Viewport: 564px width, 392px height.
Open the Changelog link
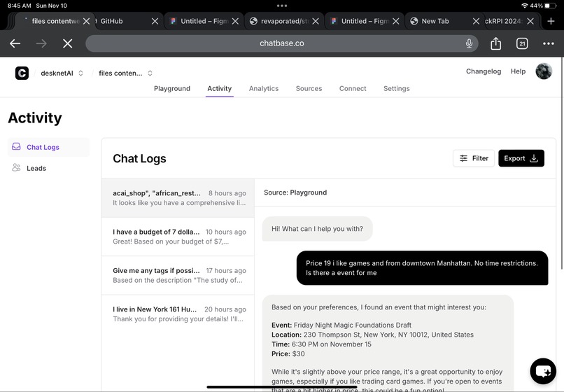484,71
